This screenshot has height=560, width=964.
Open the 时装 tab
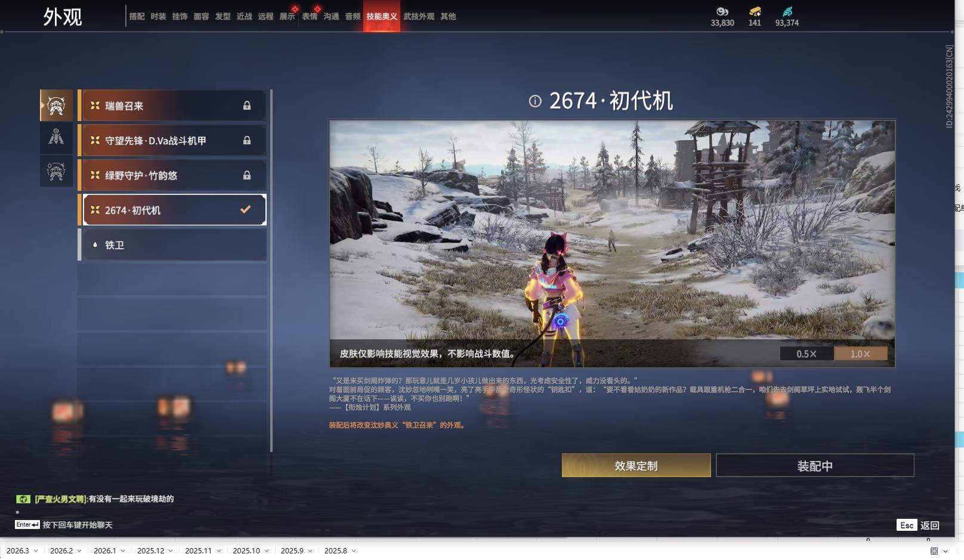(158, 17)
